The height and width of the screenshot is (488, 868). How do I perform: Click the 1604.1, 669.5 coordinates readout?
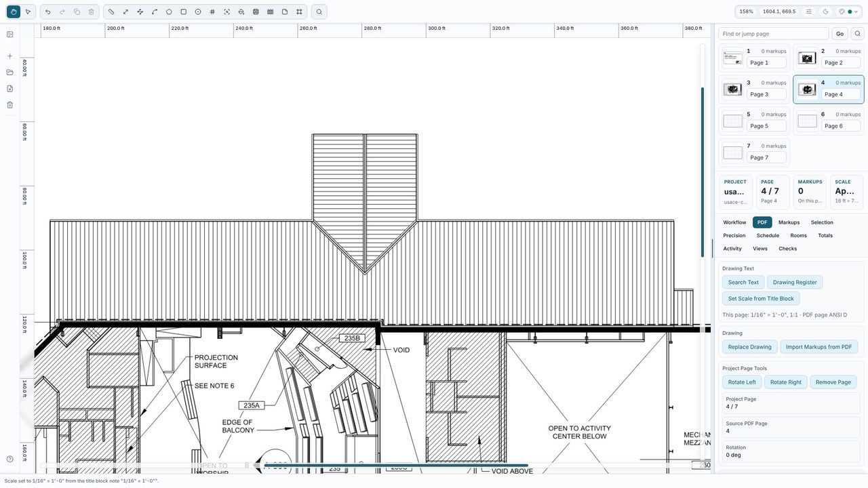[779, 12]
